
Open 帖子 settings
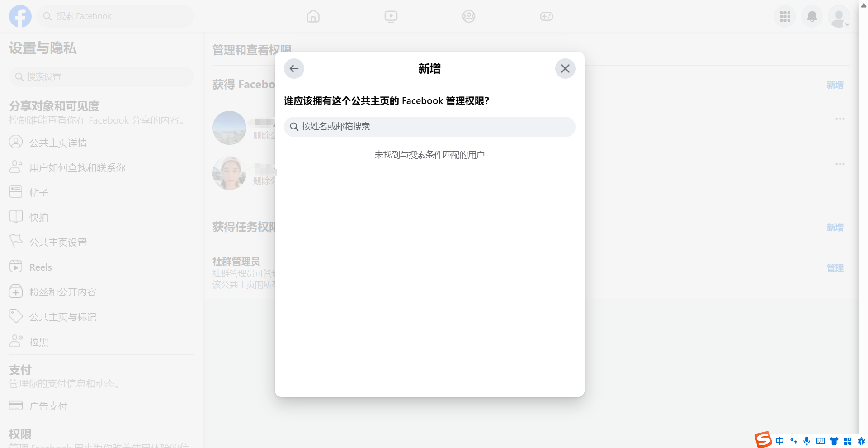102,192
